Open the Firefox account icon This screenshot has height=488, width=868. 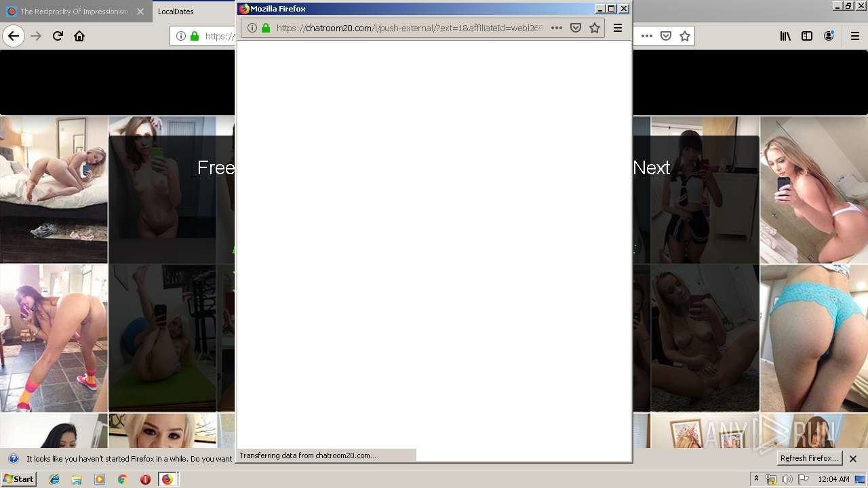(x=829, y=36)
